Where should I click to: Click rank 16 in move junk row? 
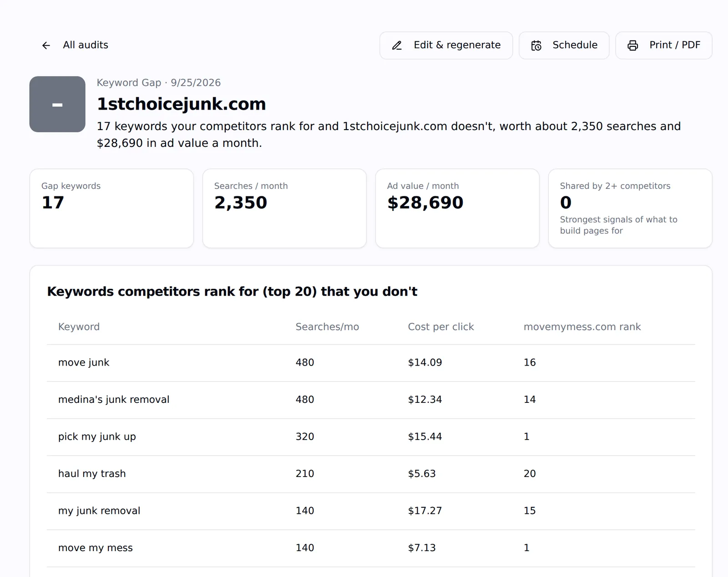pos(530,363)
